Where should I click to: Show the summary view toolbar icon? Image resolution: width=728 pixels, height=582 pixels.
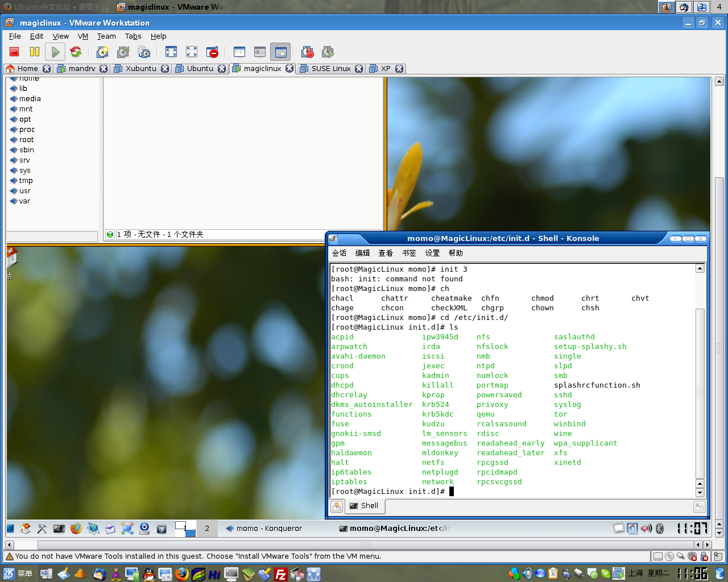[239, 52]
